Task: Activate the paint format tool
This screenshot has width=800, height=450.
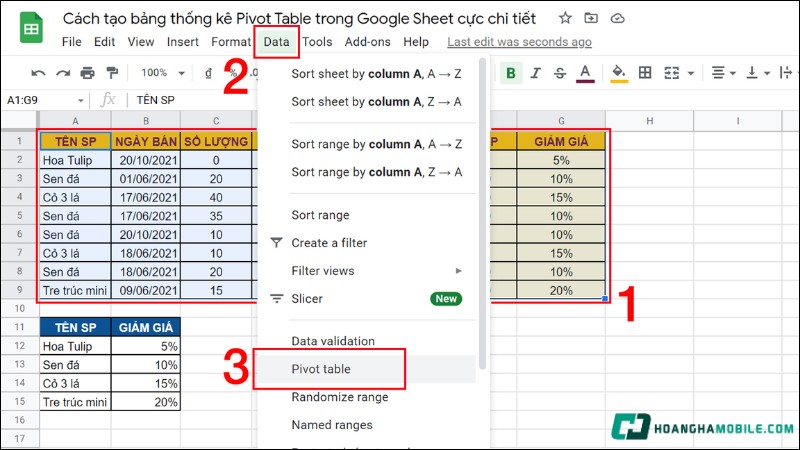Action: (112, 73)
